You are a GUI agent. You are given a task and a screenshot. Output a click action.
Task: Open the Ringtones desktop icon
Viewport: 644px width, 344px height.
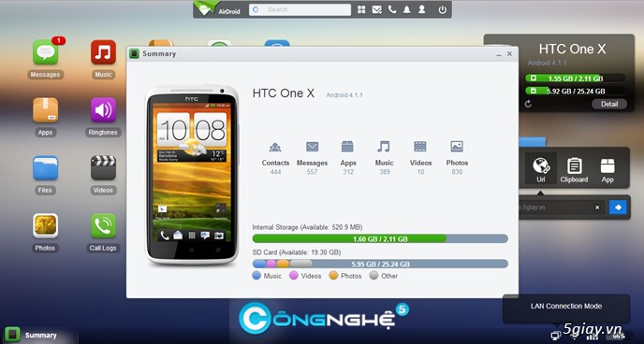click(103, 110)
